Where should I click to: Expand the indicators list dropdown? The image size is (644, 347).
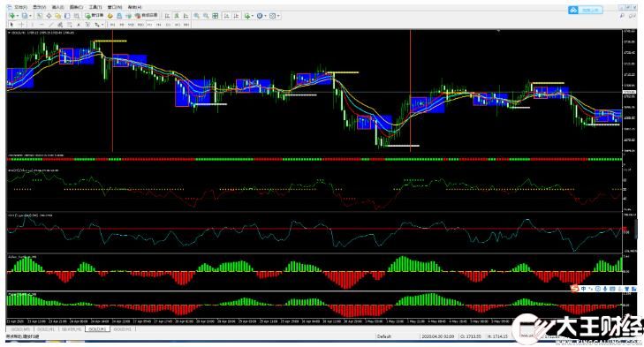click(253, 16)
